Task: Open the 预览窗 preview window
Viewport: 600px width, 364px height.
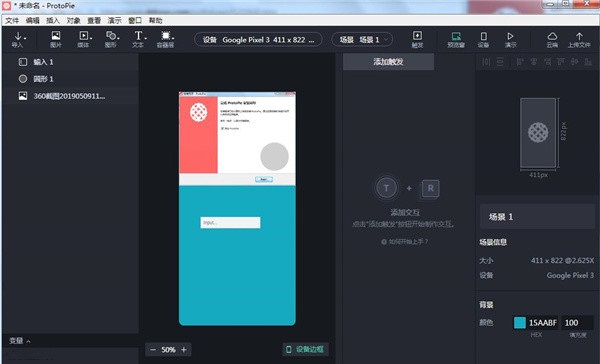Action: 456,39
